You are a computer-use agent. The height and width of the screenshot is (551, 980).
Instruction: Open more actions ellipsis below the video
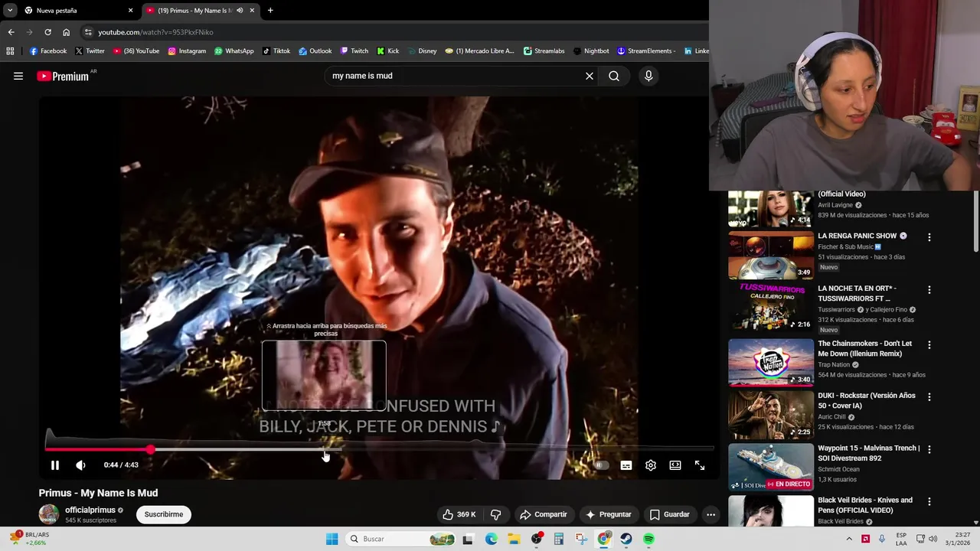click(x=710, y=514)
